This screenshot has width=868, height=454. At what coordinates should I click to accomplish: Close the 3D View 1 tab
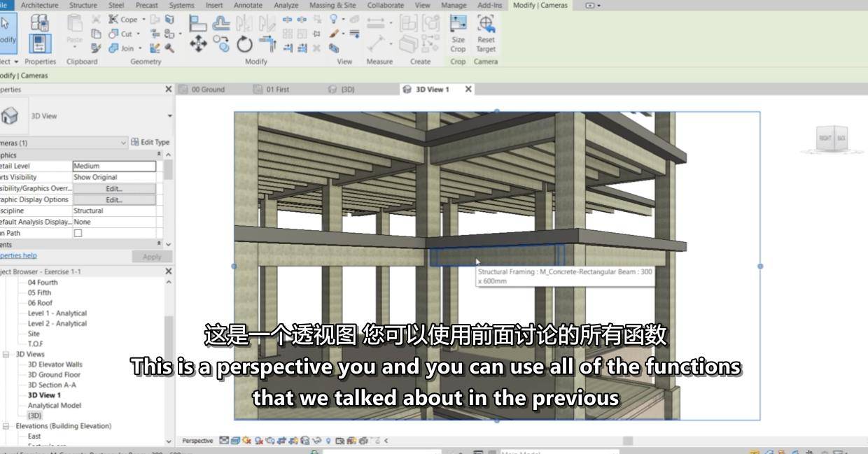[468, 89]
